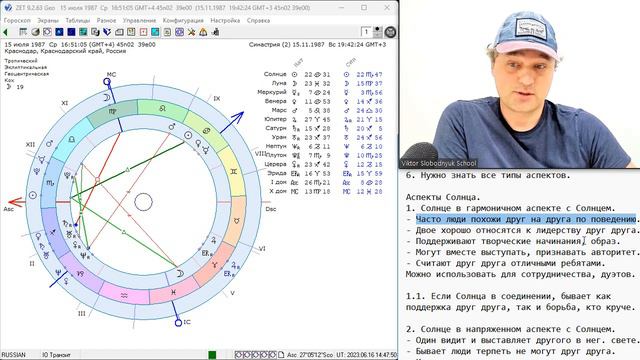Click the small figure icon after triangle
The image size is (640, 360).
(x=216, y=32)
